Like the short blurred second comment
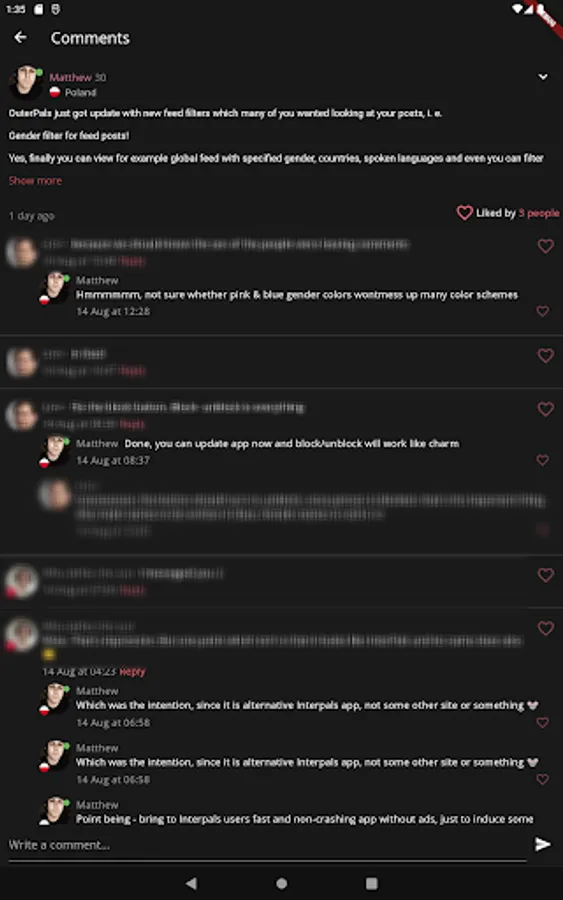 (546, 355)
